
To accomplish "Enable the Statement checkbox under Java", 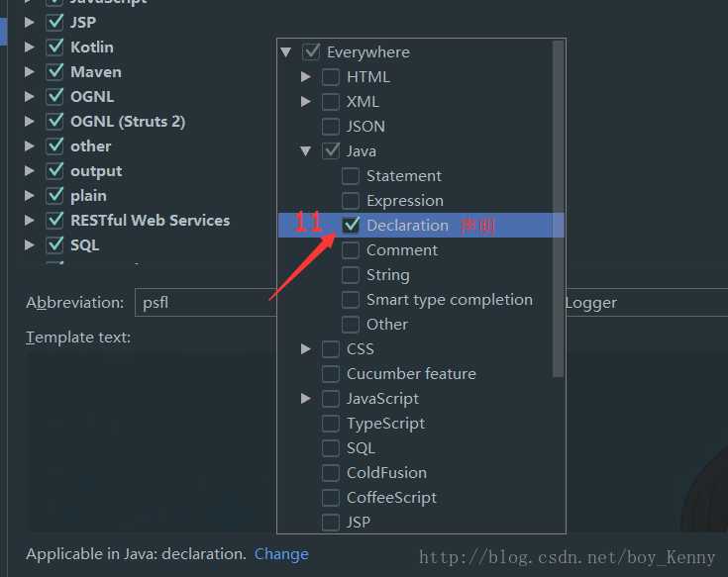I will [x=351, y=176].
